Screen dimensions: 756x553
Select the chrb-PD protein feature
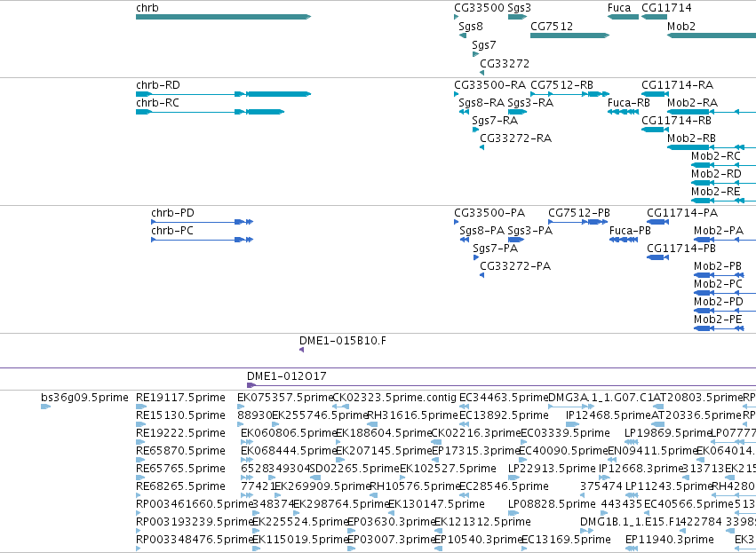tap(202, 222)
